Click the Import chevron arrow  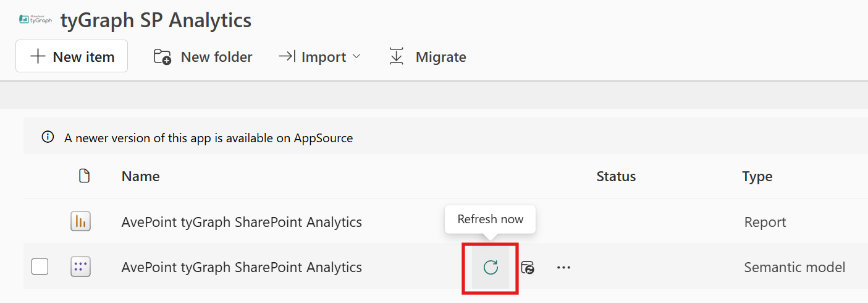356,57
